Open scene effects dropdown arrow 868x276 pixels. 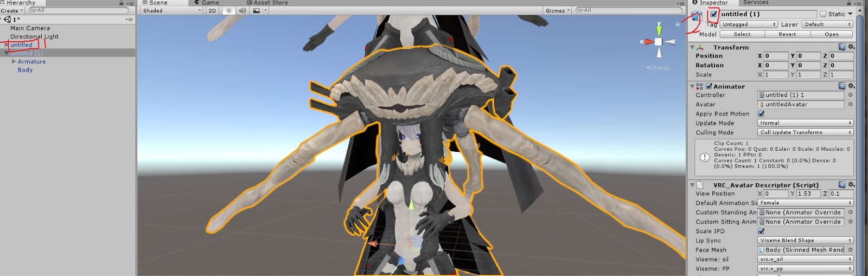pos(265,10)
